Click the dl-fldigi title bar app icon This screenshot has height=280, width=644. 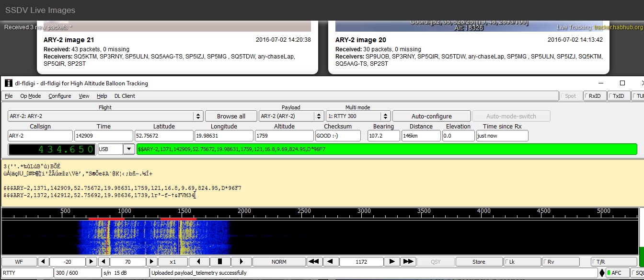point(8,83)
